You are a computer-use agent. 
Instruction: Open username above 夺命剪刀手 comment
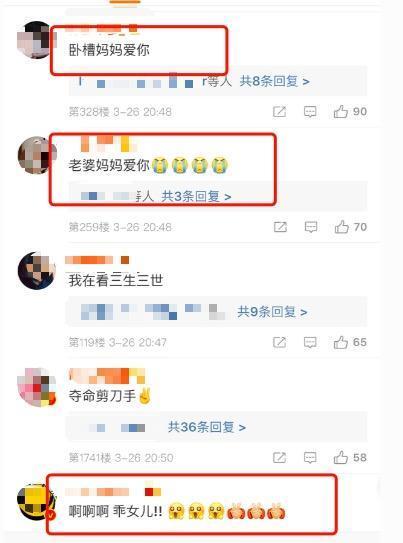point(107,376)
